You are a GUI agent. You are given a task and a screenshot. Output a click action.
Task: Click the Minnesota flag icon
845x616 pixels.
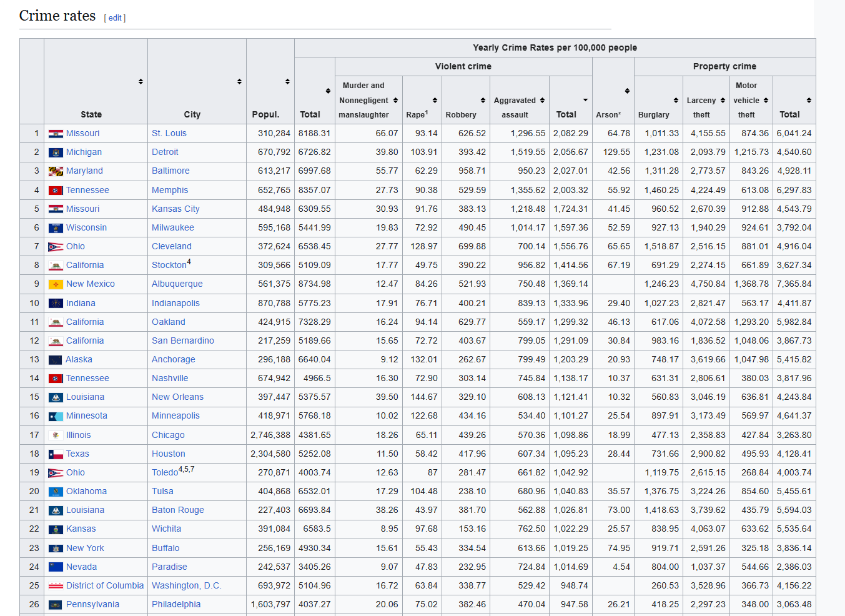[56, 416]
